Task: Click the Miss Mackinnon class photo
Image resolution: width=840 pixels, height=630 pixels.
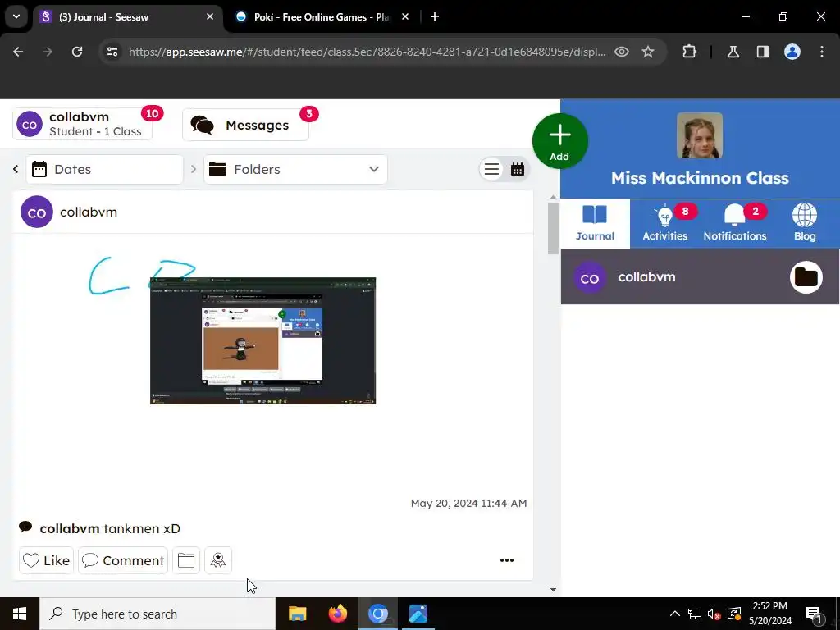Action: [x=700, y=135]
